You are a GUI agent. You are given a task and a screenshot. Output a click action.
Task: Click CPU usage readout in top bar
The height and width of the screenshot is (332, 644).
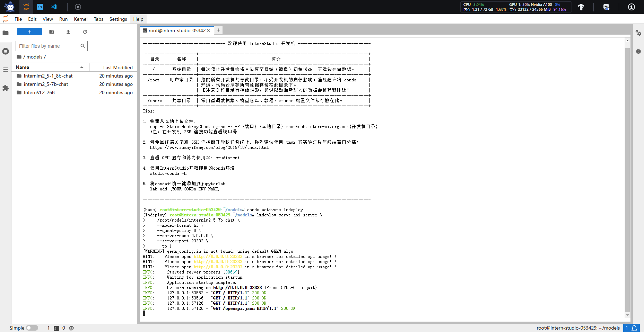click(473, 5)
